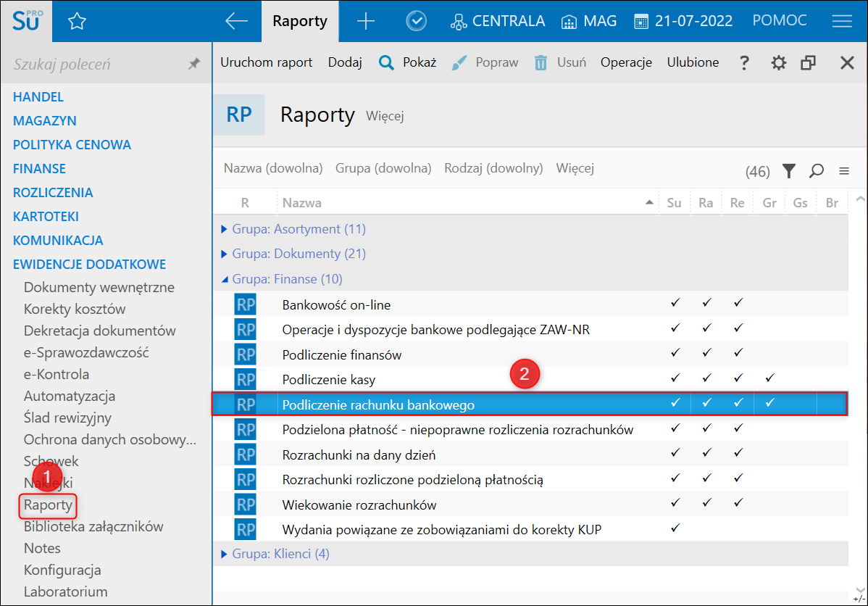Click the help question mark icon
868x606 pixels.
(x=743, y=63)
